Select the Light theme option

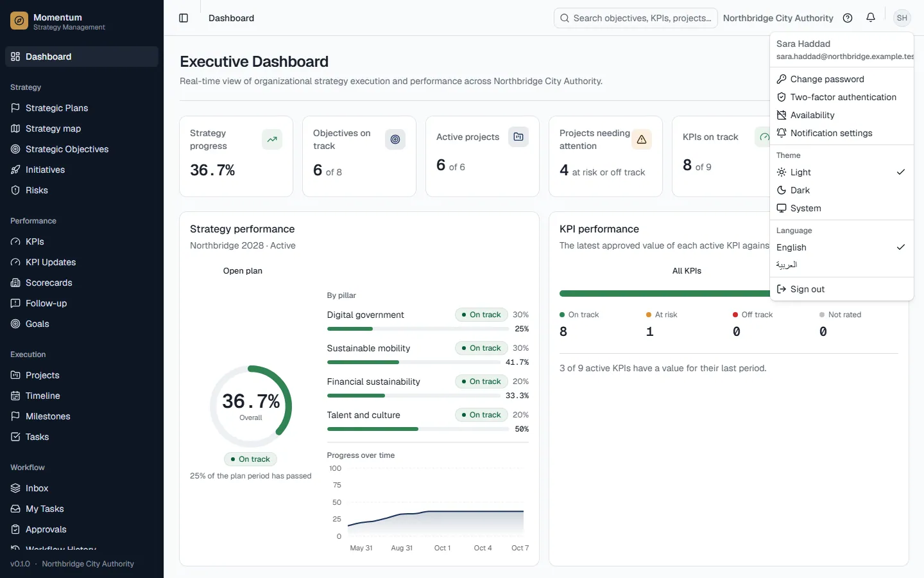pos(841,172)
